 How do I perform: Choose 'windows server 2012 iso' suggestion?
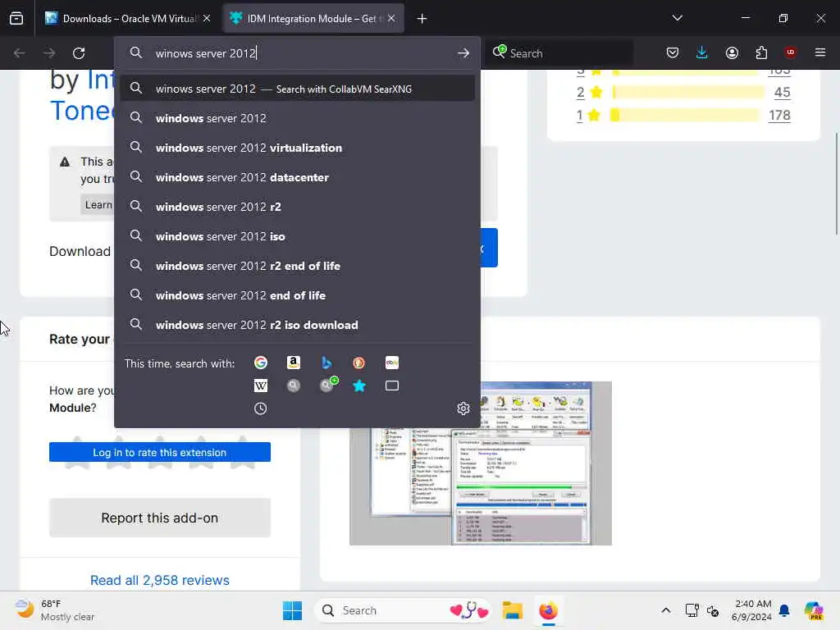(x=297, y=236)
